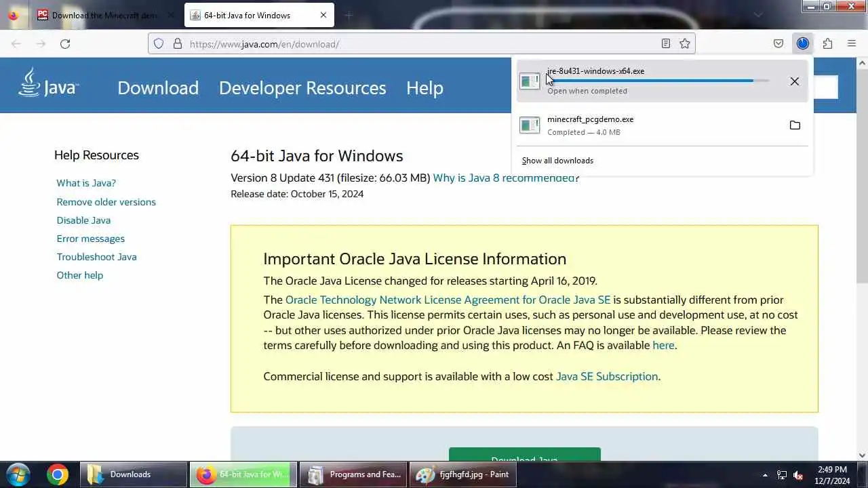Go back using the browser back arrow
Image resolution: width=868 pixels, height=488 pixels.
tap(16, 44)
